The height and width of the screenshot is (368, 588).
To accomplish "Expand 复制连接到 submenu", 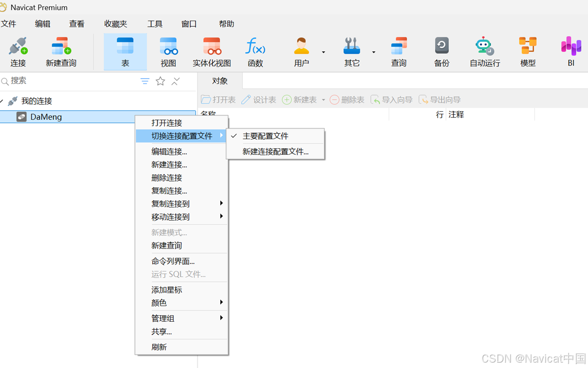I will [x=182, y=204].
